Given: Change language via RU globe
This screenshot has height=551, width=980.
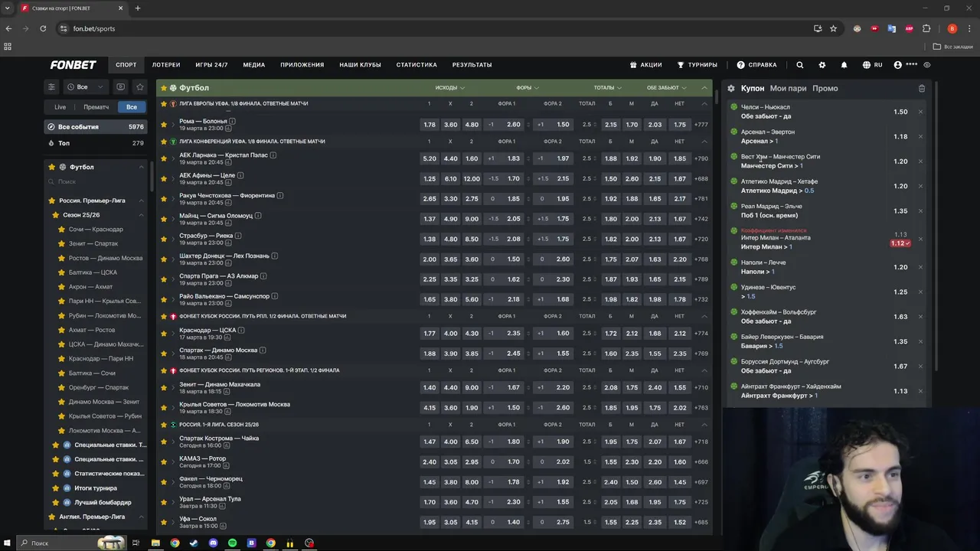Looking at the screenshot, I should click(x=872, y=65).
